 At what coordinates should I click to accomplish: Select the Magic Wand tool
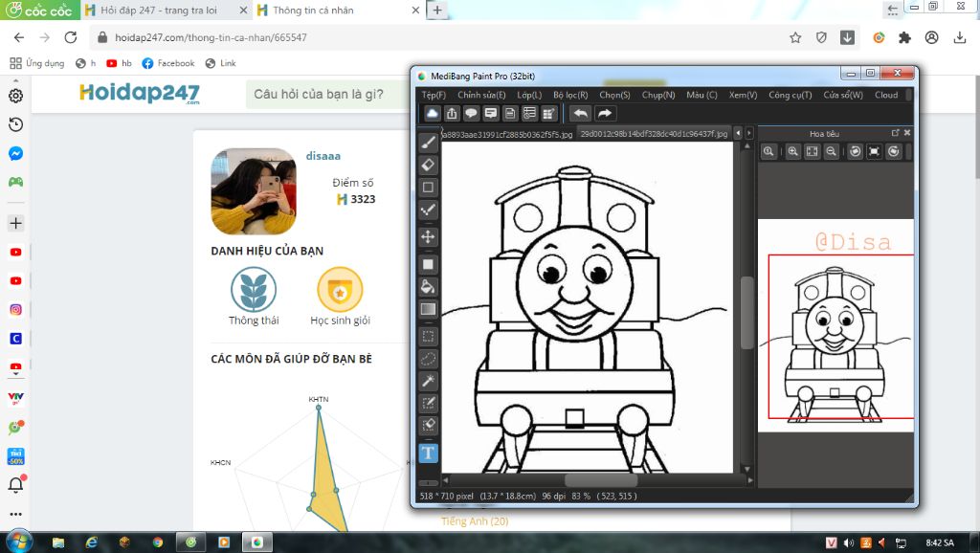(x=428, y=381)
